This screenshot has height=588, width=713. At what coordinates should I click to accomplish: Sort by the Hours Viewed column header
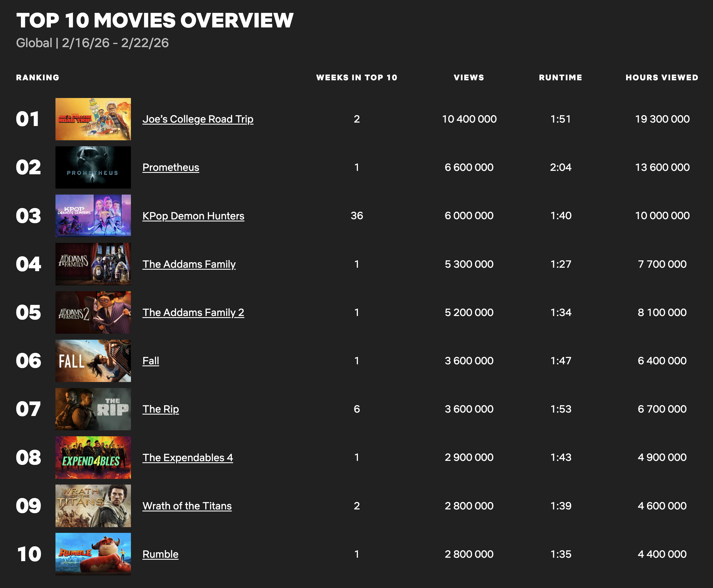click(x=662, y=77)
